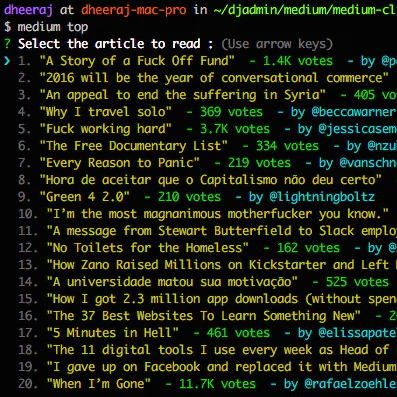The width and height of the screenshot is (397, 397).
Task: Select article "A Story of a Fuck Off Fund"
Action: [137, 61]
